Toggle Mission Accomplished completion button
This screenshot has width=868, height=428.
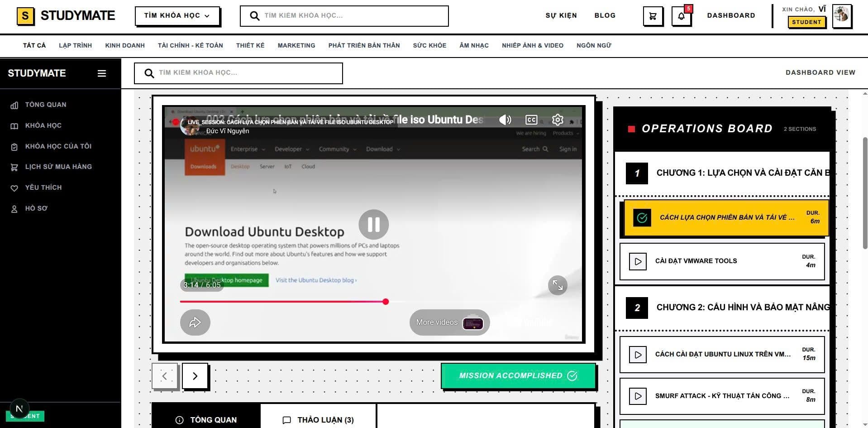coord(518,375)
